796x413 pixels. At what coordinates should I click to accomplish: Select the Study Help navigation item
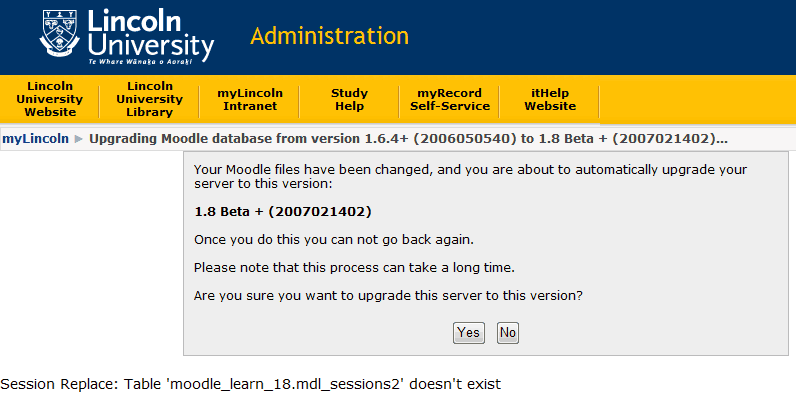click(349, 99)
